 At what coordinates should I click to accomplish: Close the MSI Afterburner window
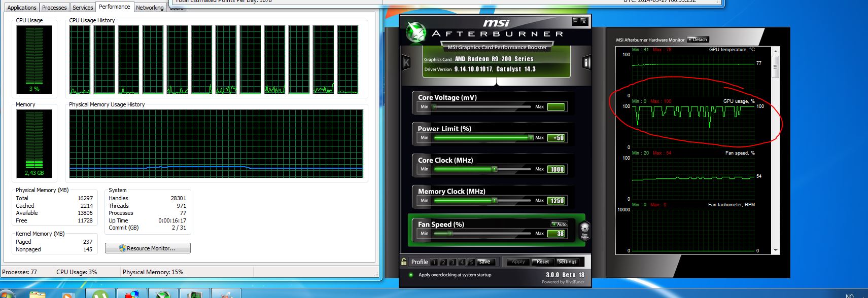pyautogui.click(x=584, y=21)
